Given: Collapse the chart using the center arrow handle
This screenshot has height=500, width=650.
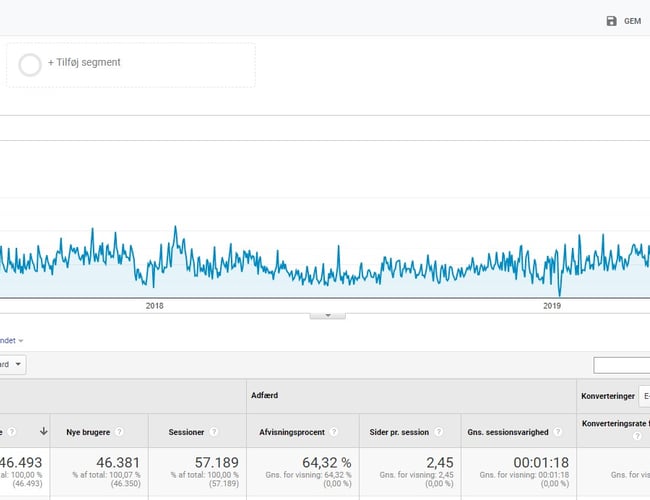Looking at the screenshot, I should (x=327, y=314).
